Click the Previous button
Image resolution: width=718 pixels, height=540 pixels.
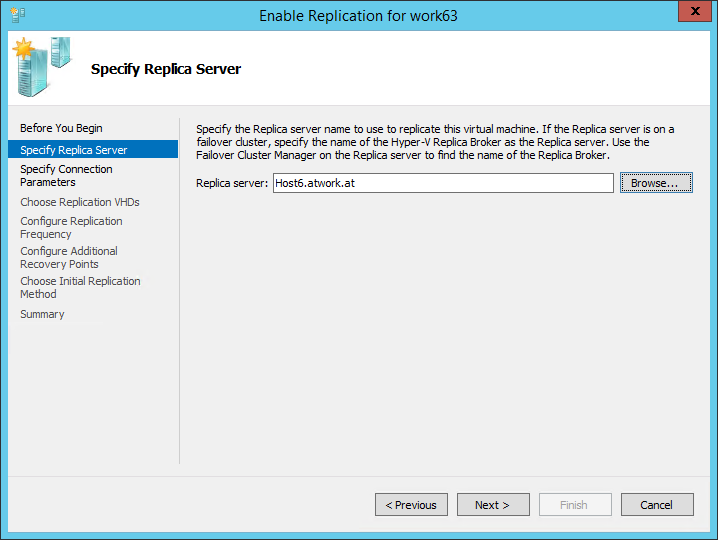tap(411, 505)
